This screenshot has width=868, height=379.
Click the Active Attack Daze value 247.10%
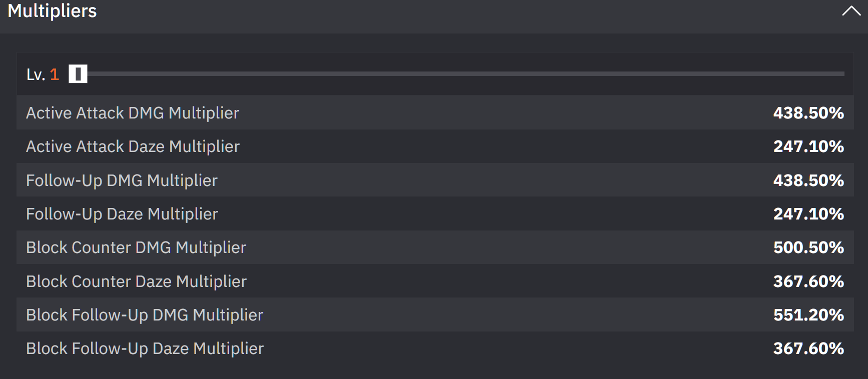point(808,146)
